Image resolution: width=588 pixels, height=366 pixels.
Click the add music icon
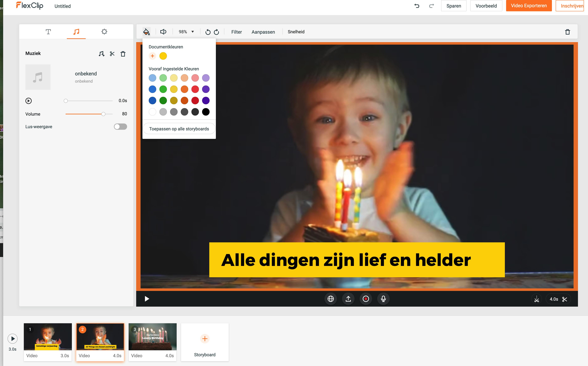pos(101,54)
